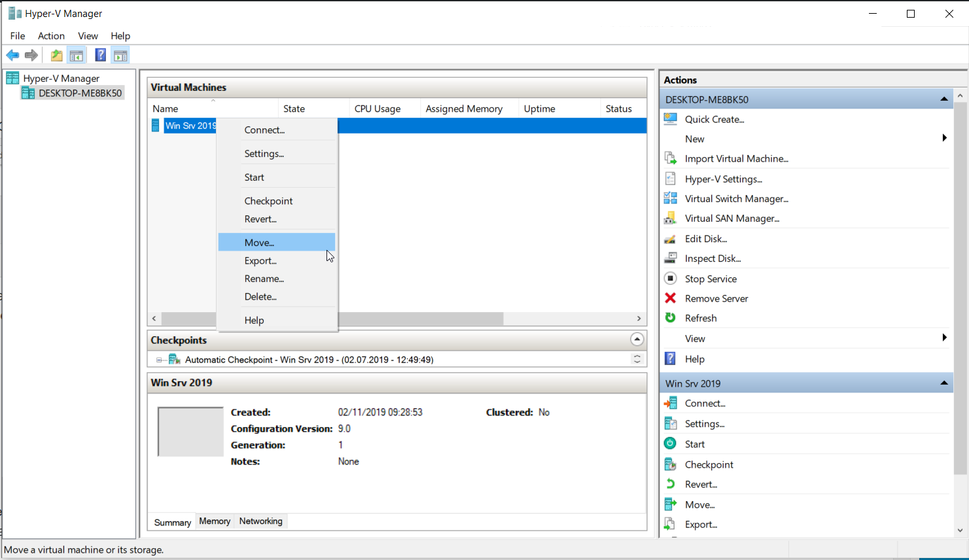This screenshot has width=969, height=560.
Task: Click the red Remove Server icon
Action: pos(671,298)
